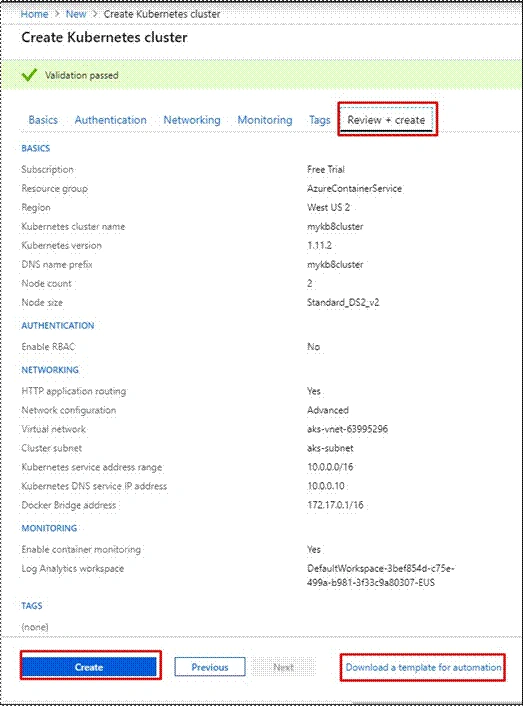Click mykb8cluster next to DNS name prefix
Screen dimensions: 529x713
click(335, 265)
